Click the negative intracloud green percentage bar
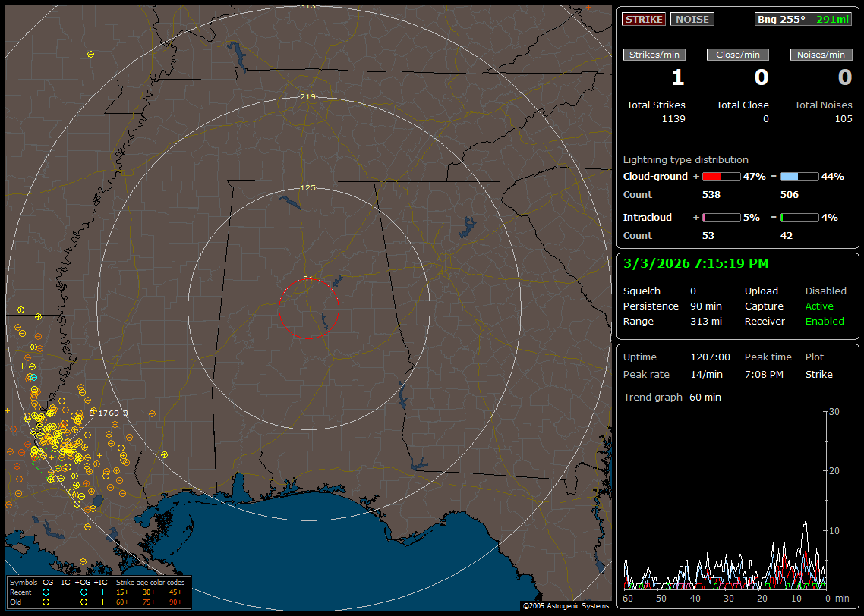864x616 pixels. (x=799, y=217)
